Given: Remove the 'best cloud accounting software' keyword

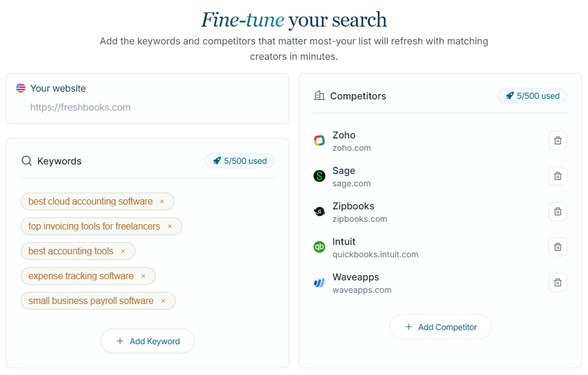Looking at the screenshot, I should (162, 202).
